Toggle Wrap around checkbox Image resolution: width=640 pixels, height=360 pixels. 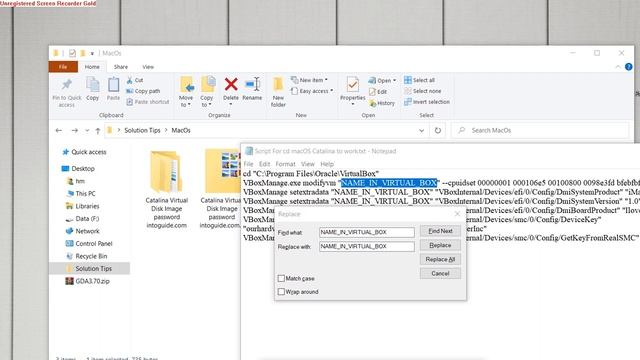(x=281, y=292)
